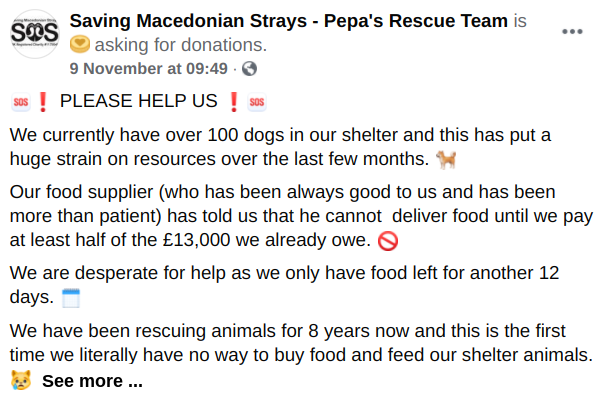
Task: Click the calendar emoji after days
Action: click(71, 298)
